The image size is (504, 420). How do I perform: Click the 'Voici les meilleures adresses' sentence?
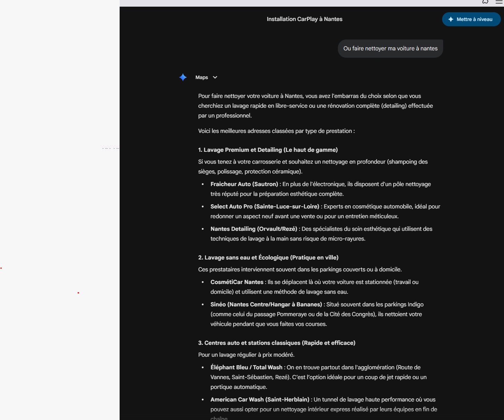click(276, 131)
